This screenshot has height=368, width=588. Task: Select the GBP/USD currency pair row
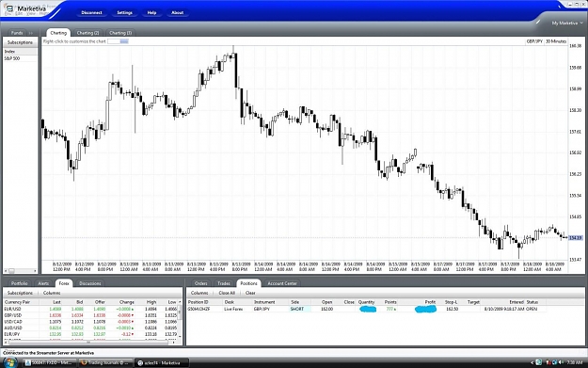pyautogui.click(x=90, y=315)
